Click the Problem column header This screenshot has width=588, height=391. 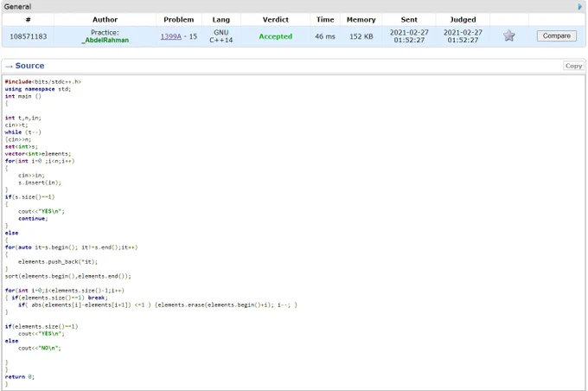coord(178,20)
